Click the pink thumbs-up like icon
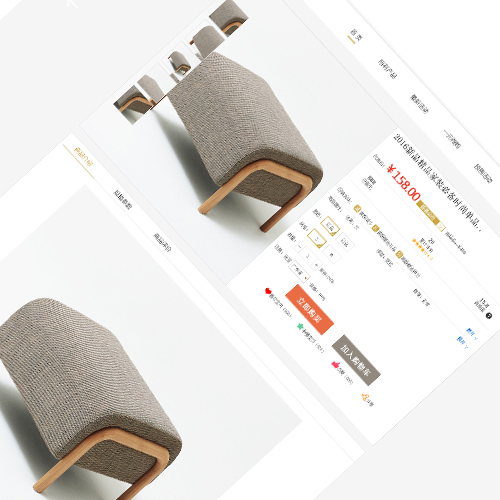Image resolution: width=500 pixels, height=500 pixels. pyautogui.click(x=335, y=364)
